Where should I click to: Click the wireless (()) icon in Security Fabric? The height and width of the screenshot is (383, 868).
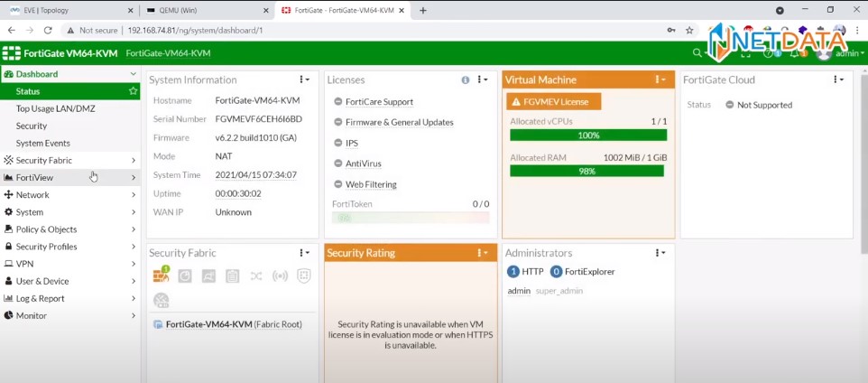[280, 276]
